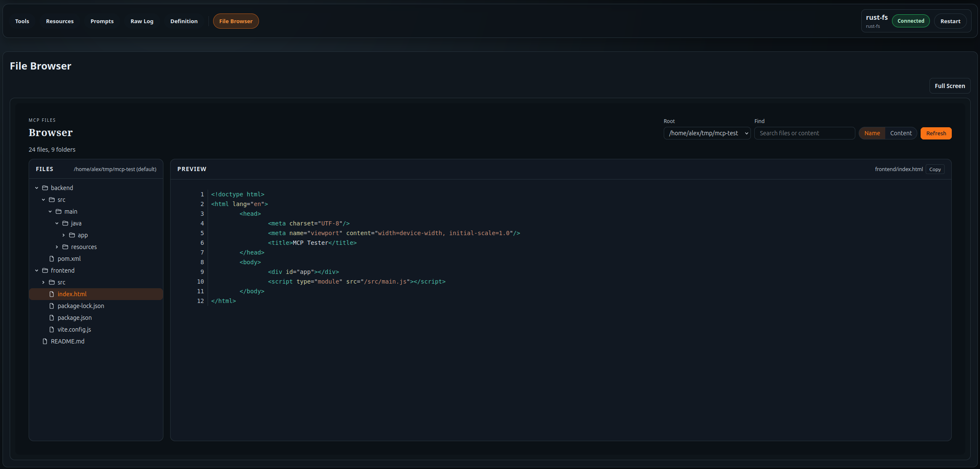
Task: Open the Prompts tab
Action: point(102,21)
